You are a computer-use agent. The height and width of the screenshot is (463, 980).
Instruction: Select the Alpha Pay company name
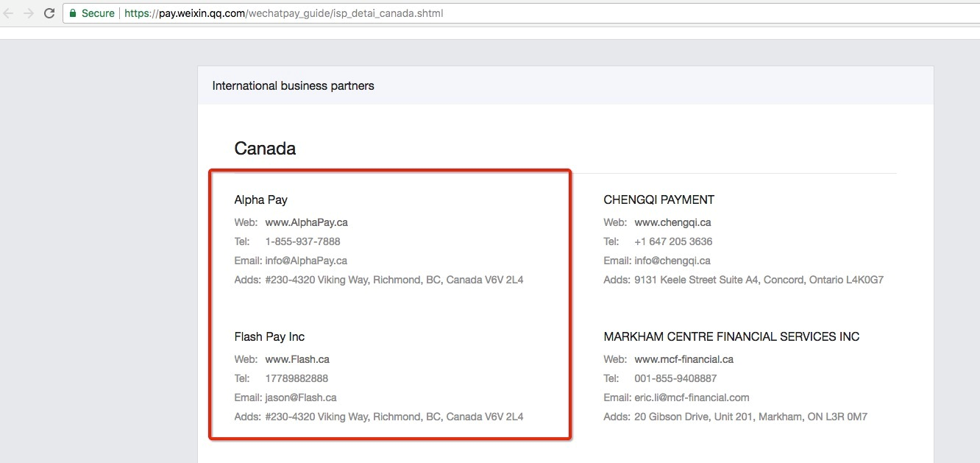coord(260,199)
